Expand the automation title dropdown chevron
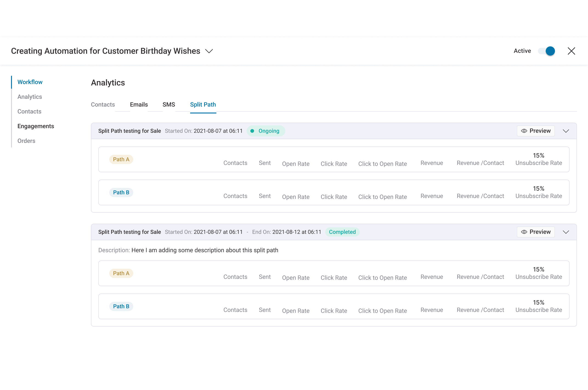Image resolution: width=588 pixels, height=390 pixels. click(209, 51)
